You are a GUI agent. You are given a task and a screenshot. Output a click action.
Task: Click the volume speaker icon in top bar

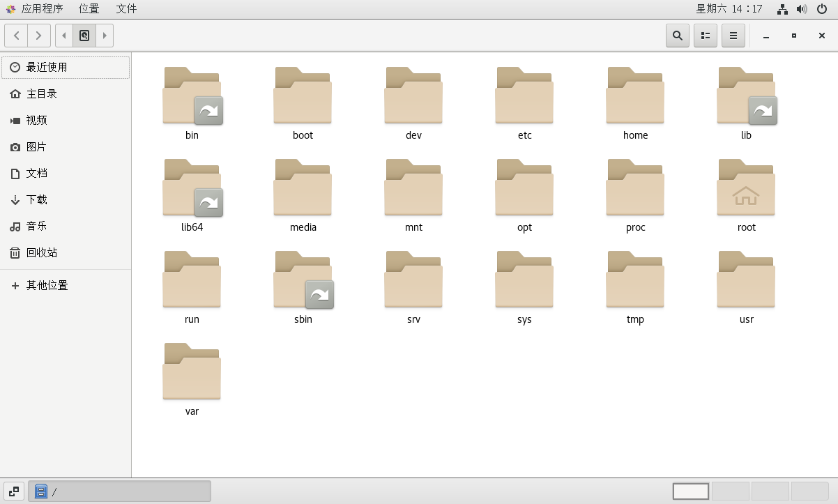[802, 9]
